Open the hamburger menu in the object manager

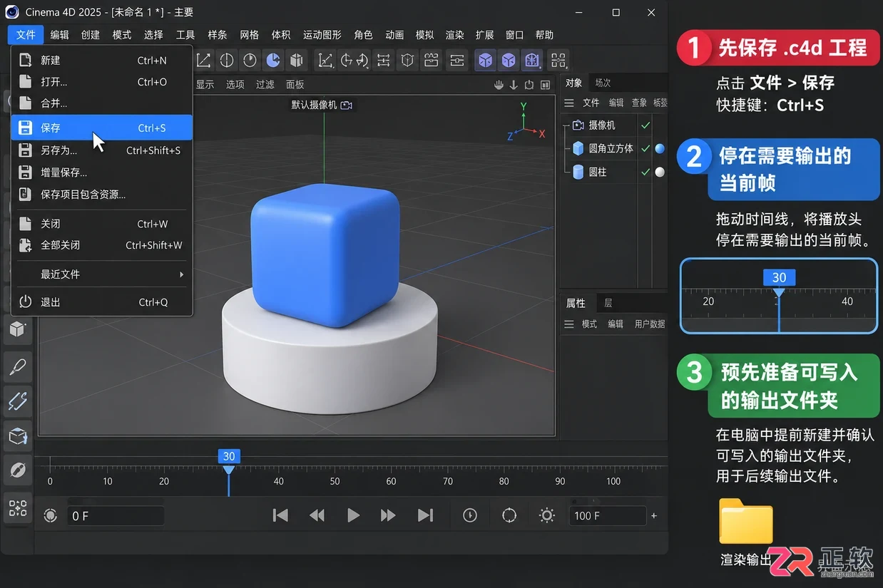pos(569,103)
